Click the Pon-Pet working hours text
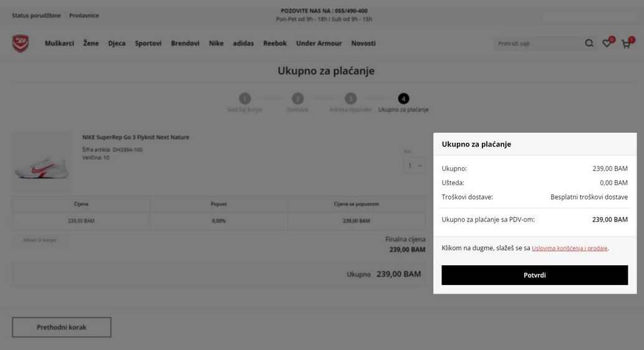The image size is (644, 350). 324,19
